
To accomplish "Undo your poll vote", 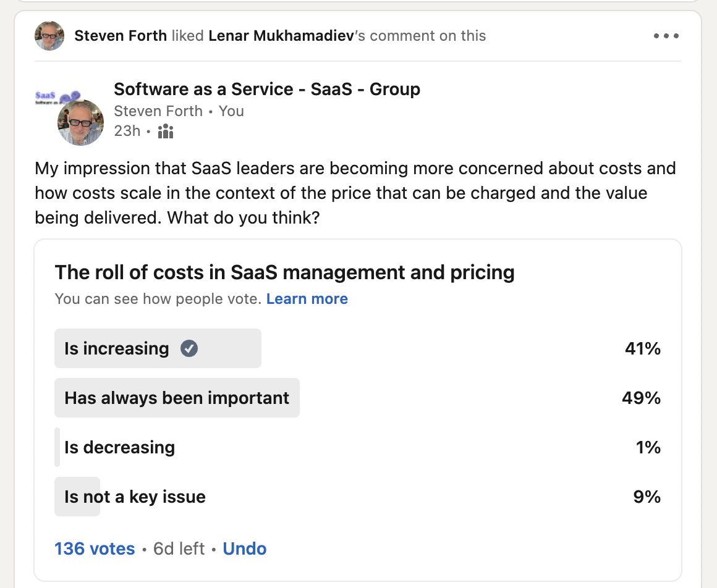I will [x=245, y=548].
